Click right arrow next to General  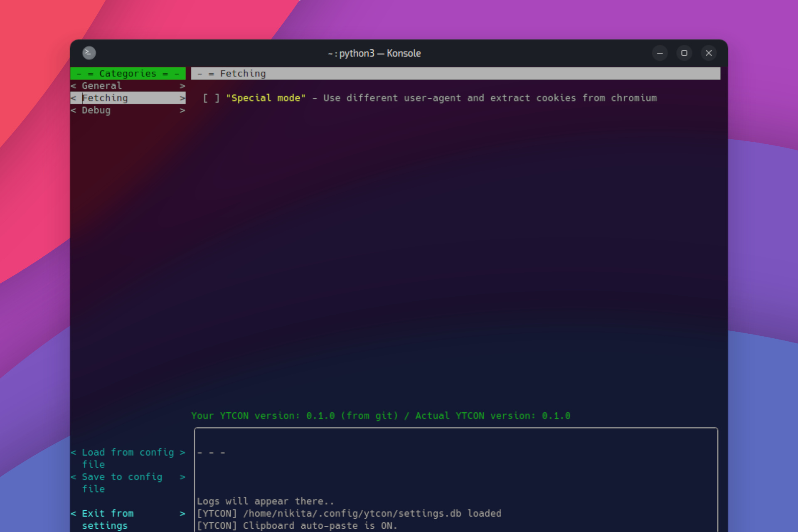(182, 86)
